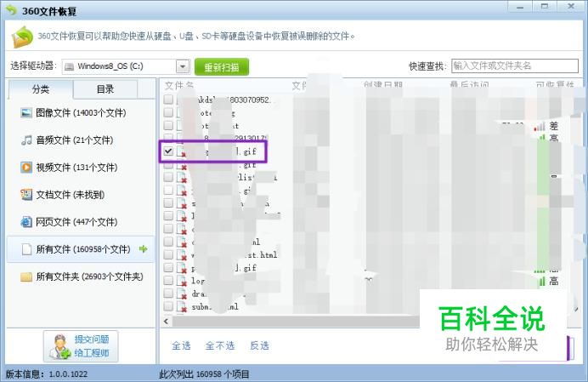Viewport: 588px width, 382px height.
Task: Click the horizontal scrollbar left arrow
Action: pos(167,321)
